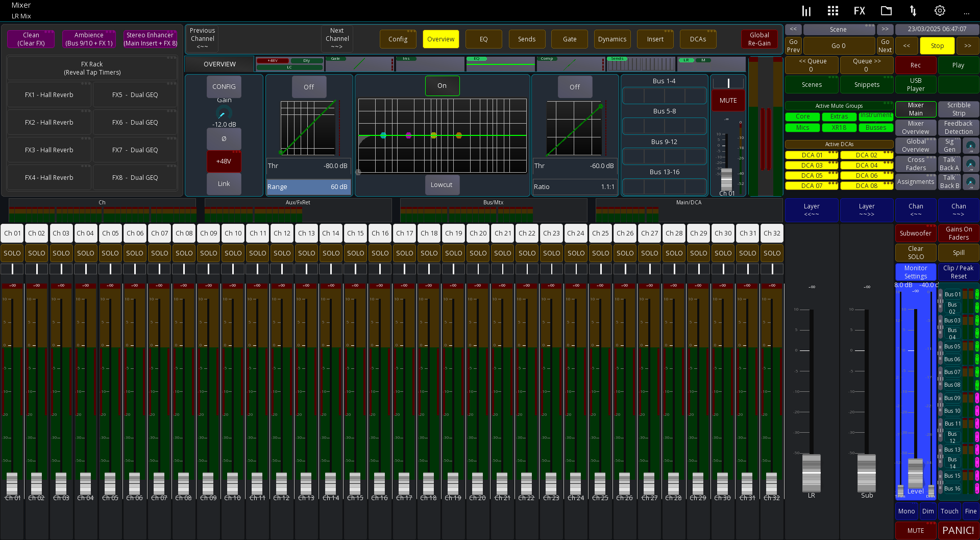Screen dimensions: 980x540
Task: Click the Talk Back A knob icon
Action: point(970,164)
